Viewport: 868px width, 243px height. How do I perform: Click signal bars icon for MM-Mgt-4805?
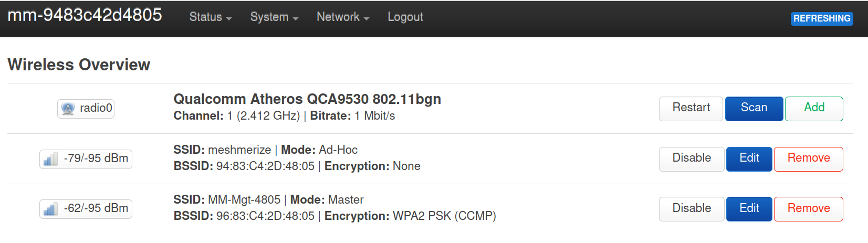pos(50,209)
